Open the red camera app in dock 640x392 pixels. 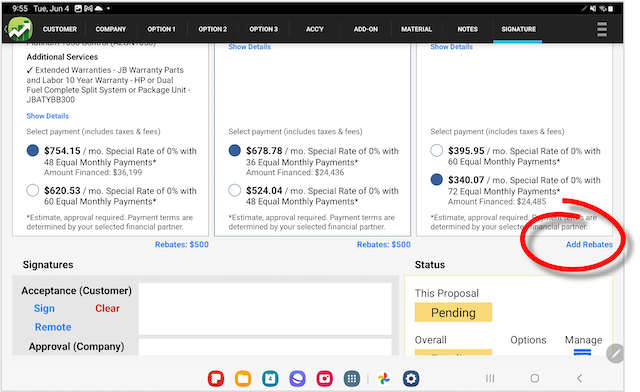click(324, 379)
